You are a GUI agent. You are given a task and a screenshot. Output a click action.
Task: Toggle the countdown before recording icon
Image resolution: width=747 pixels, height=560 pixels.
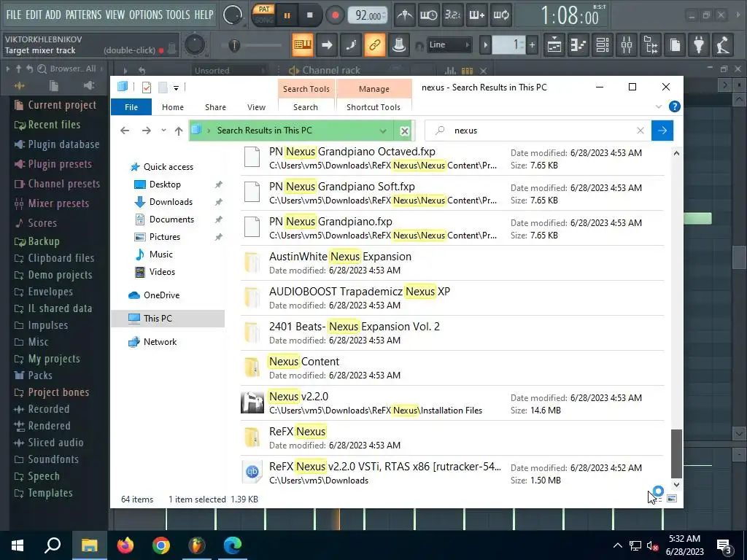point(452,15)
